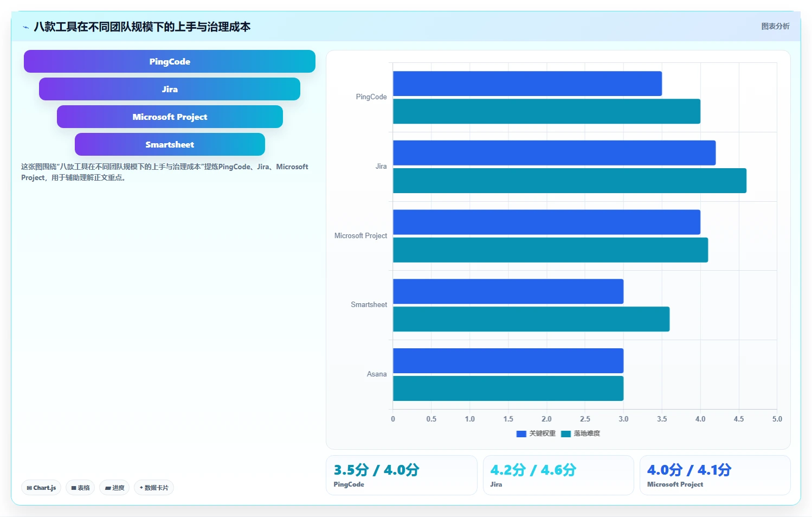Click Asana's blue 关键权重 chart bar
812x517 pixels.
tap(508, 361)
